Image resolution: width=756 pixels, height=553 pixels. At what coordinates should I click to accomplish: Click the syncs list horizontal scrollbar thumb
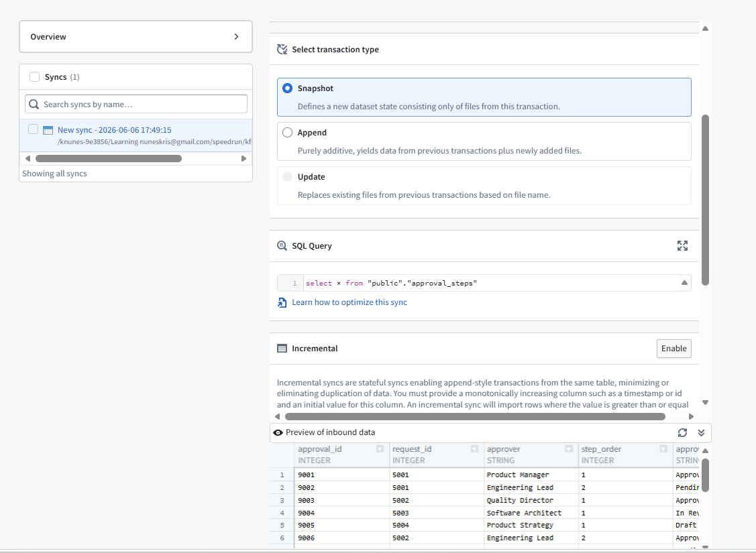point(109,158)
